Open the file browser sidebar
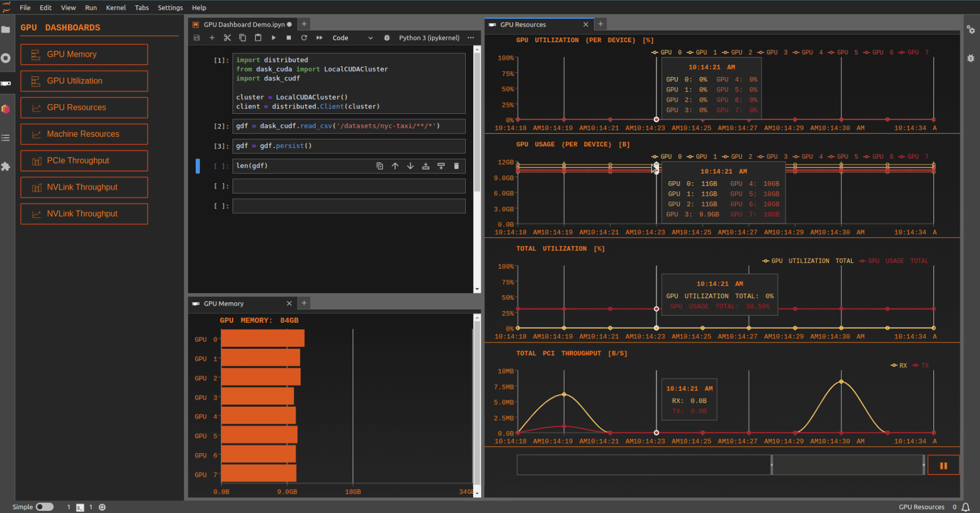 click(x=6, y=29)
